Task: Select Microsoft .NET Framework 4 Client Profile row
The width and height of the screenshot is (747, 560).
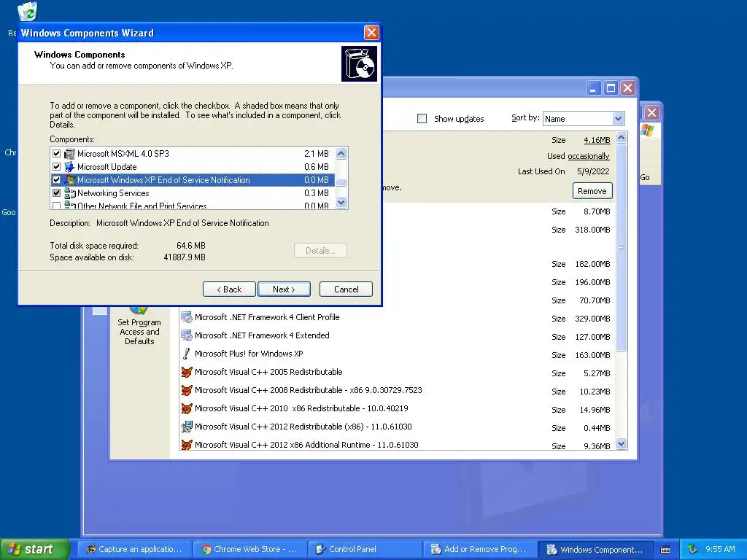Action: click(398, 318)
